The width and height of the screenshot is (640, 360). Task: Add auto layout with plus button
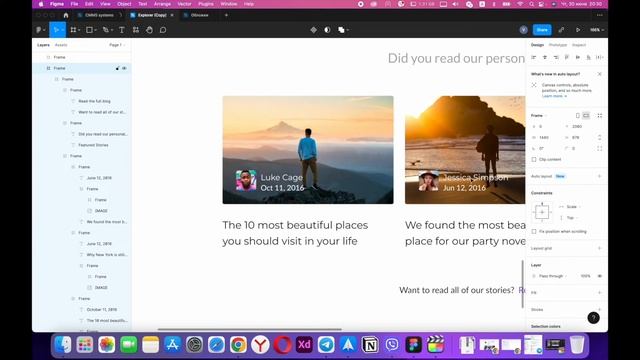click(600, 176)
